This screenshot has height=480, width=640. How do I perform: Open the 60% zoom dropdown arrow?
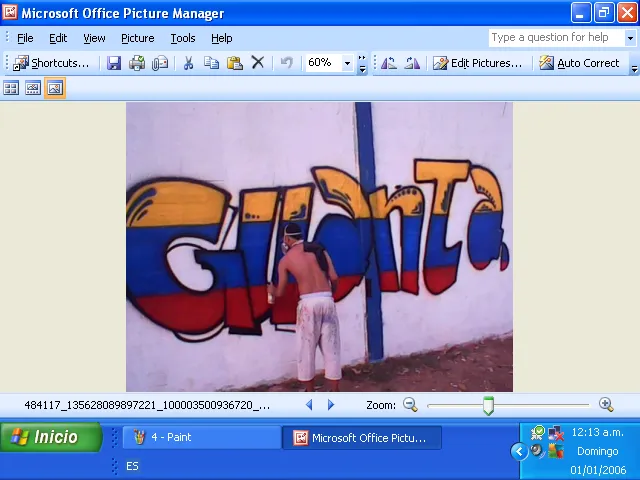pos(347,63)
